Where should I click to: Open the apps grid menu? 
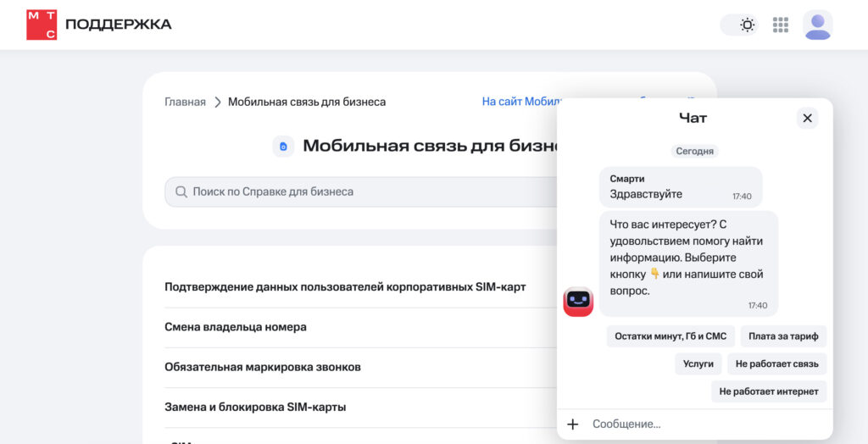[x=781, y=25]
